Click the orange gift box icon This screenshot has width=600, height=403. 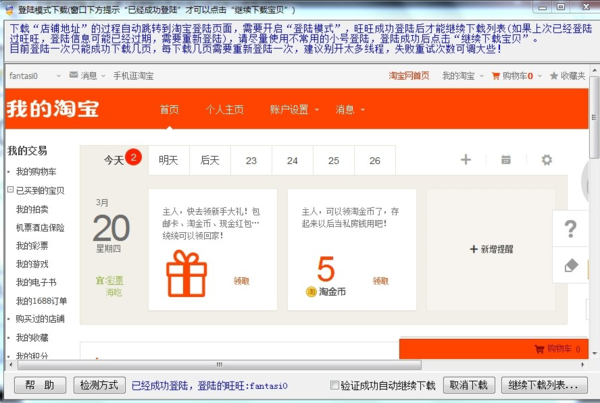tap(187, 273)
